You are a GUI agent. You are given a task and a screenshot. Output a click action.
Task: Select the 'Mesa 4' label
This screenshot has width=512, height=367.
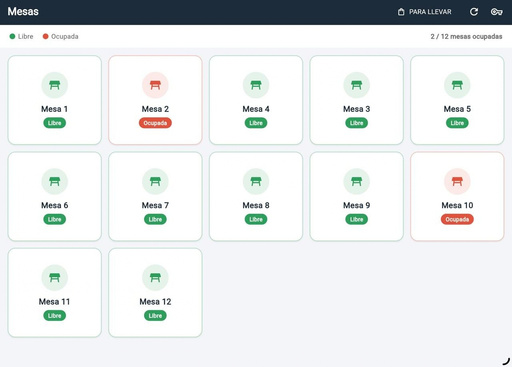[256, 109]
